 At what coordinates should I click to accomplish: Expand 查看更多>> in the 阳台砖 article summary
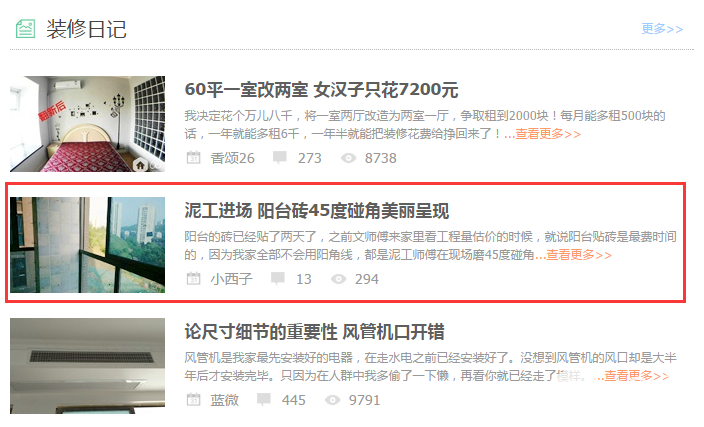[579, 255]
